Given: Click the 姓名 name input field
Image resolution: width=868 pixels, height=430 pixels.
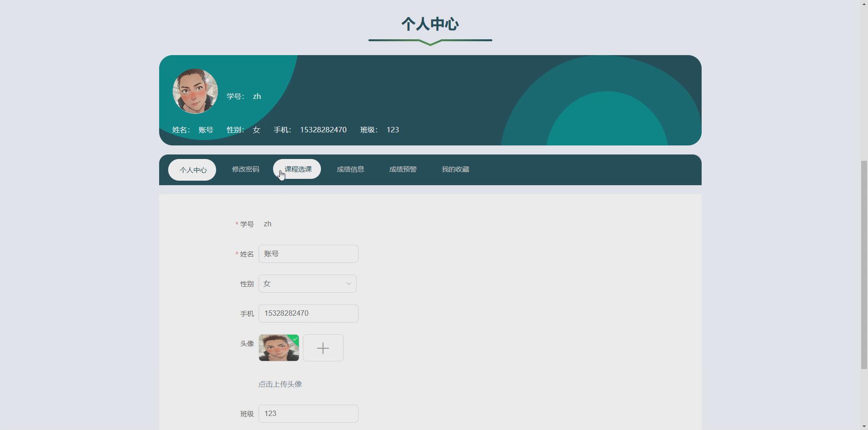Looking at the screenshot, I should 308,253.
